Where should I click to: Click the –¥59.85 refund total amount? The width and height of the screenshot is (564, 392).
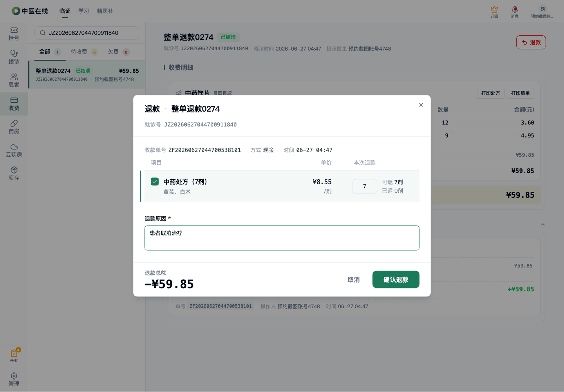click(x=169, y=284)
